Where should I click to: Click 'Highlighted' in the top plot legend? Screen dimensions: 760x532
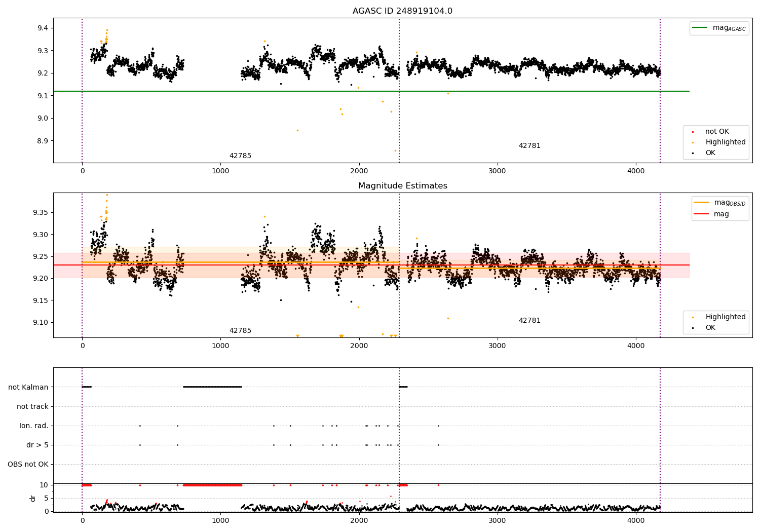click(x=726, y=142)
